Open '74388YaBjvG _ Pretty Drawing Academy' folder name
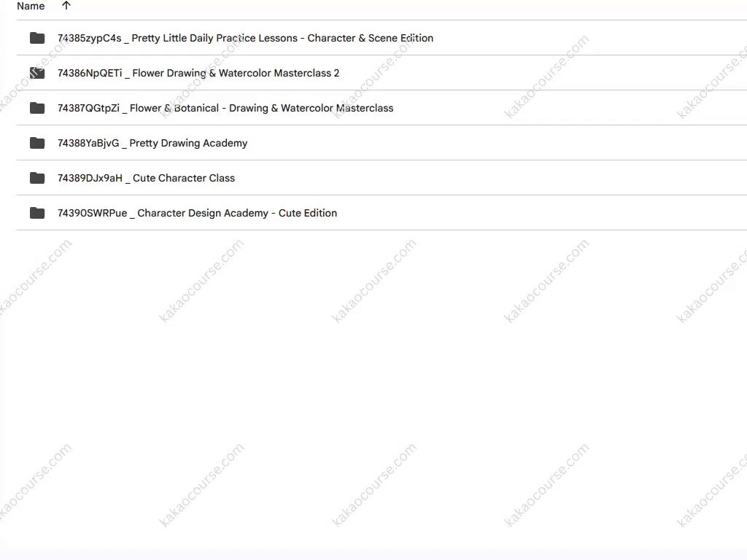This screenshot has height=560, width=747. 152,143
